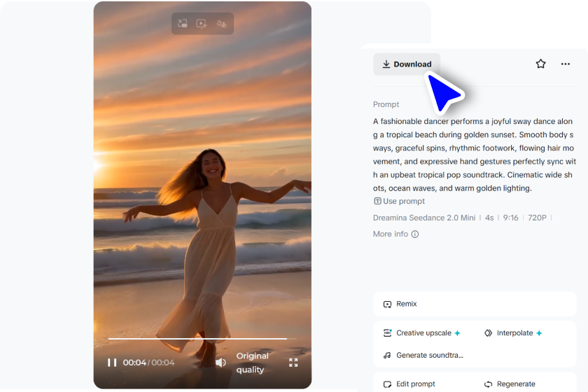Viewport: 588px width, 392px height.
Task: Click Edit prompt
Action: (x=409, y=384)
